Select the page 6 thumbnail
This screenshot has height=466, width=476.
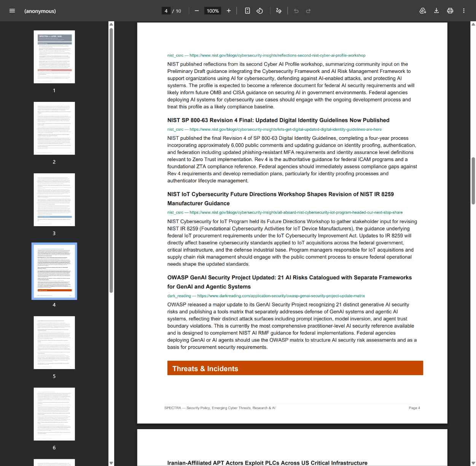54,414
